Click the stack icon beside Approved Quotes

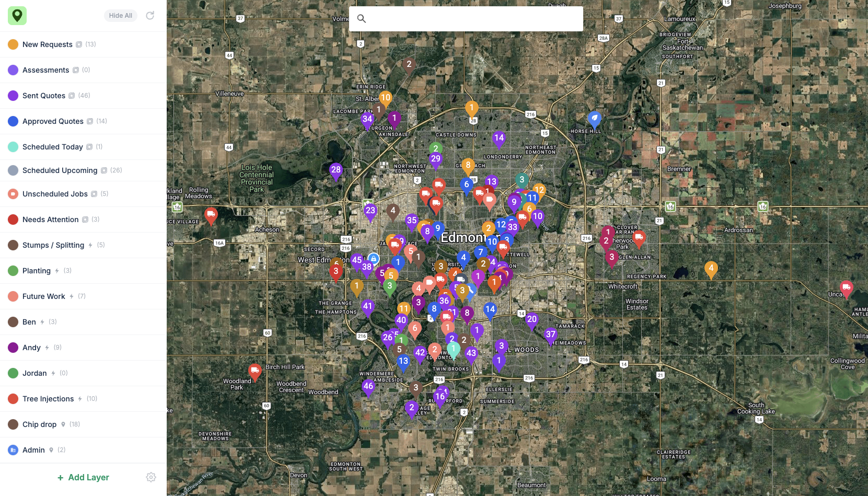coord(90,121)
